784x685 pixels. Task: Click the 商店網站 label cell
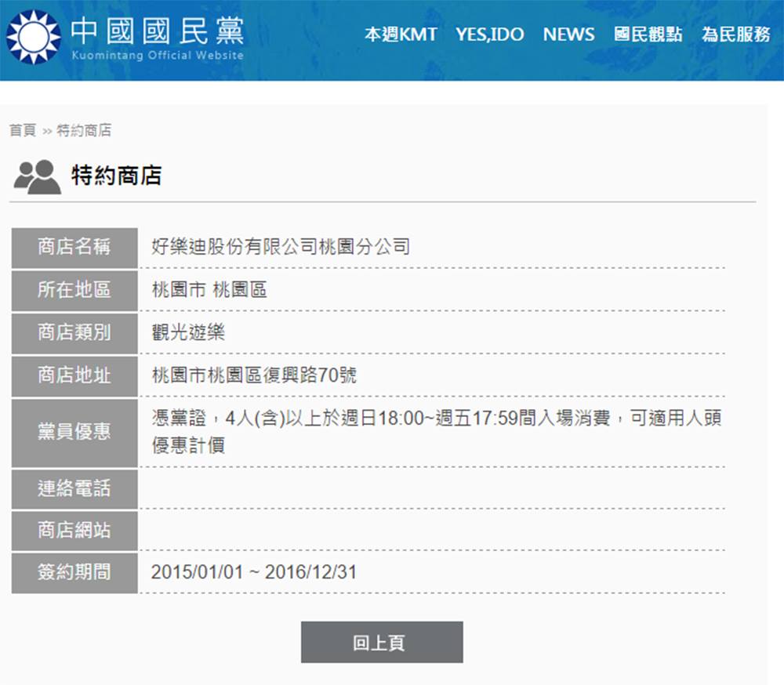(74, 531)
